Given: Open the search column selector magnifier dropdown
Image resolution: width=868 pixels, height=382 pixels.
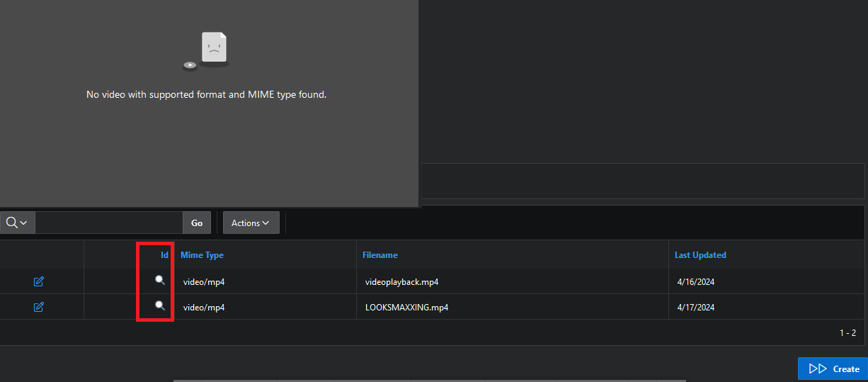Looking at the screenshot, I should 17,223.
